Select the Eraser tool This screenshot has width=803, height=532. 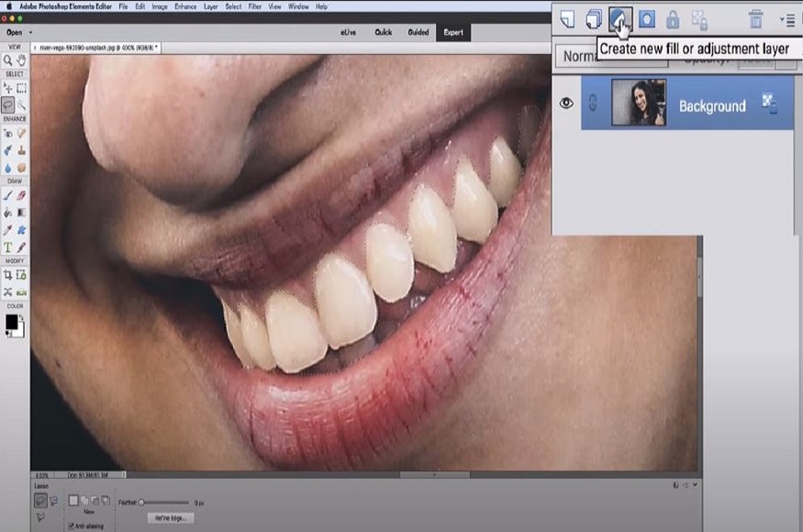point(21,195)
